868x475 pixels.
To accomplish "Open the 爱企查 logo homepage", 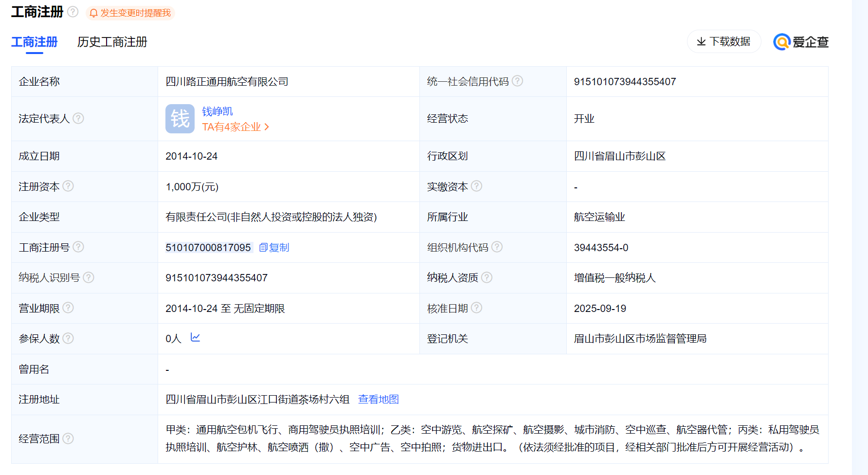I will (x=800, y=42).
